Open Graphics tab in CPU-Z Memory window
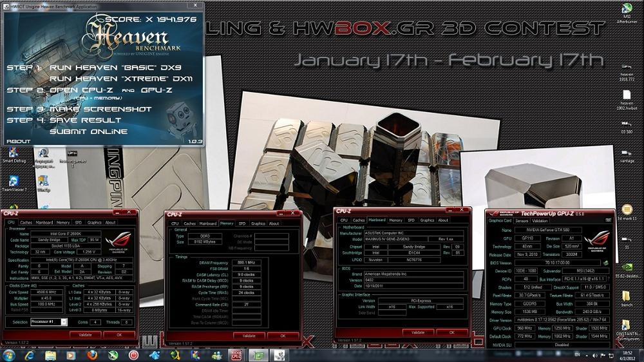The width and height of the screenshot is (644, 362). [258, 224]
